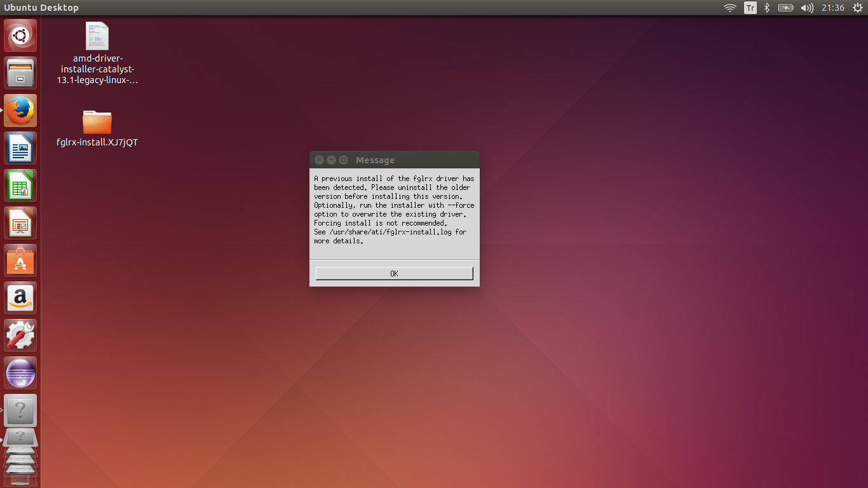Open the Ubuntu Dash home launcher
The height and width of the screenshot is (488, 868).
pos(20,36)
